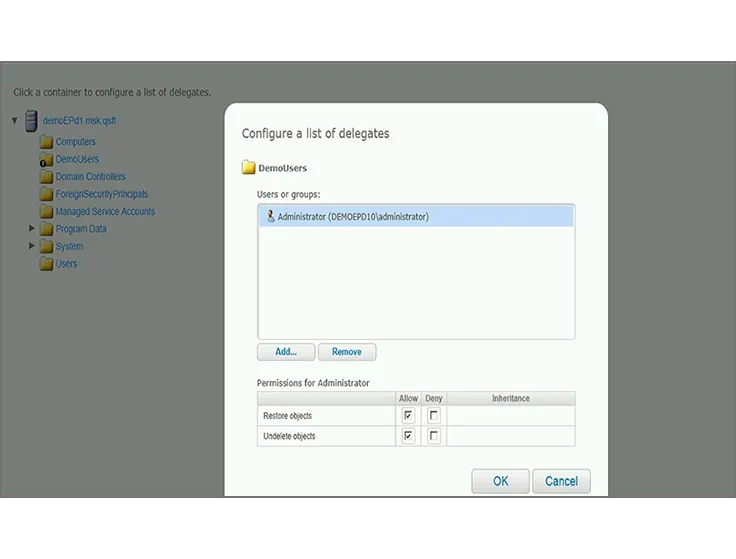The image size is (736, 559).
Task: Click the Add... button
Action: [x=286, y=352]
